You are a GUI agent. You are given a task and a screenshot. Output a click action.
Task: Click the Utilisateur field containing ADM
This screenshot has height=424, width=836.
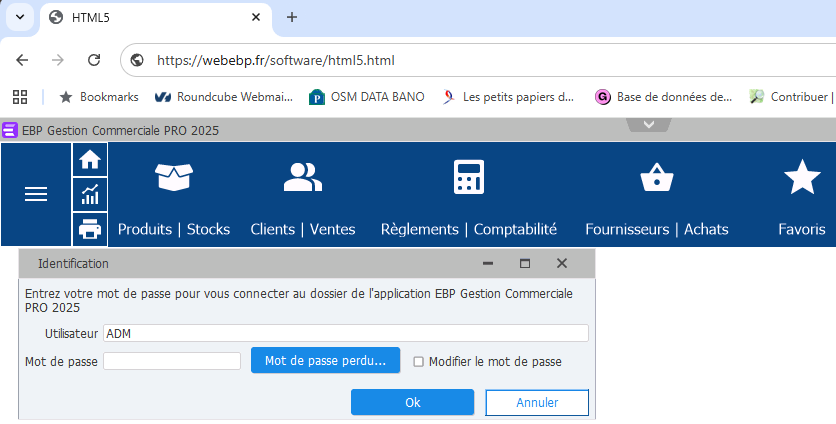345,333
